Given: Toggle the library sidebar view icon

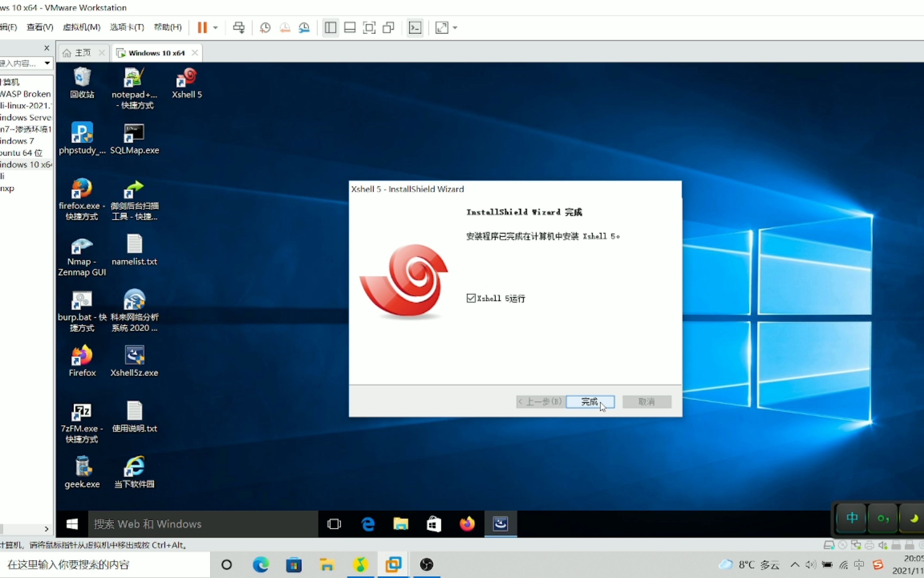Looking at the screenshot, I should coord(330,28).
